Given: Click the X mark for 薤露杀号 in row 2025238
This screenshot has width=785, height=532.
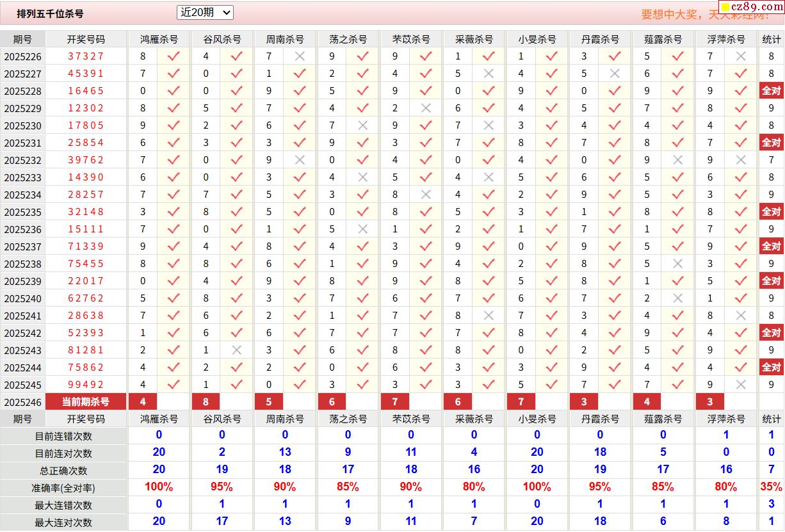Looking at the screenshot, I should coord(678,264).
